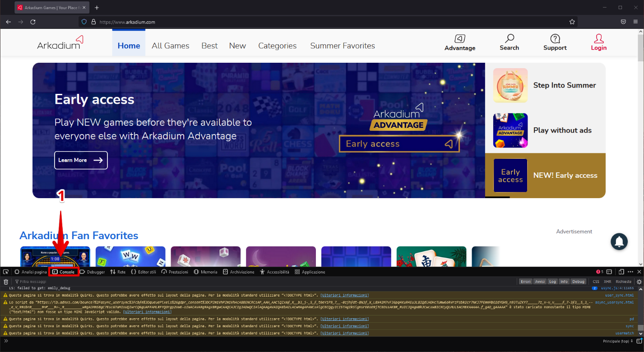Click the element picker icon in devtools

[x=6, y=272]
